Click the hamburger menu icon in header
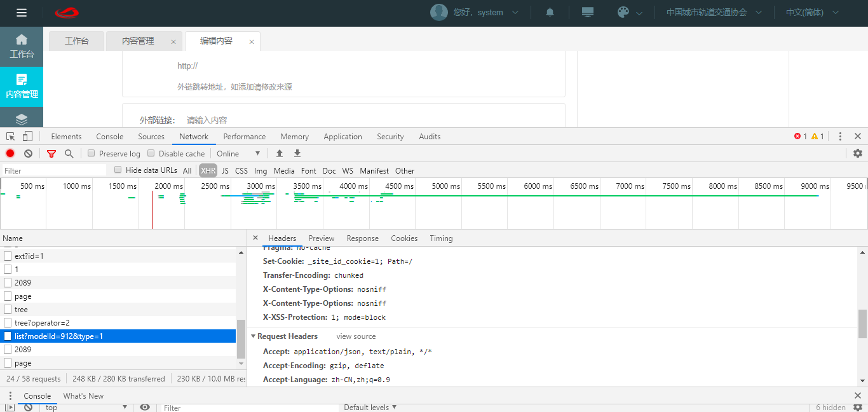The image size is (868, 412). (22, 13)
